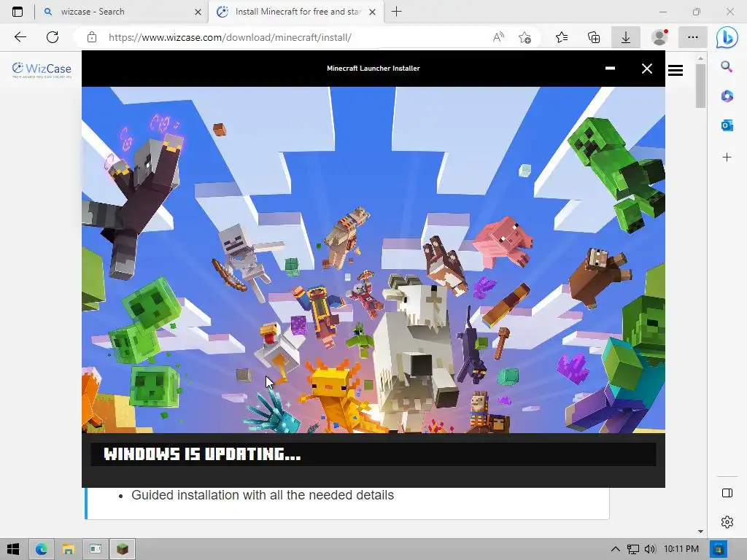Close the Install Minecraft tab
Viewport: 747px width, 560px height.
[x=373, y=12]
